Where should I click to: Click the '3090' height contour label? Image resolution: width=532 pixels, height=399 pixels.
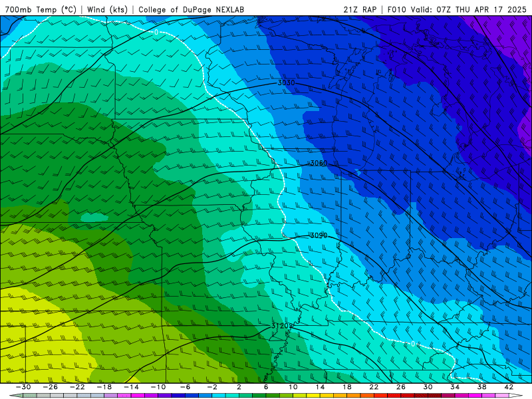coord(319,235)
